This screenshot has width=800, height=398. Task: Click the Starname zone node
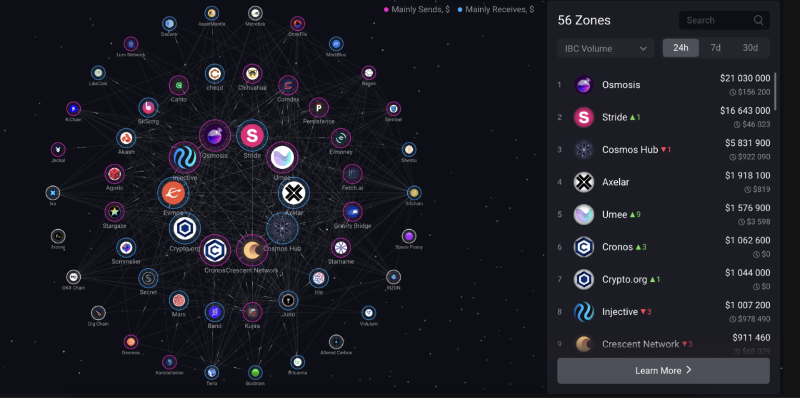[341, 248]
